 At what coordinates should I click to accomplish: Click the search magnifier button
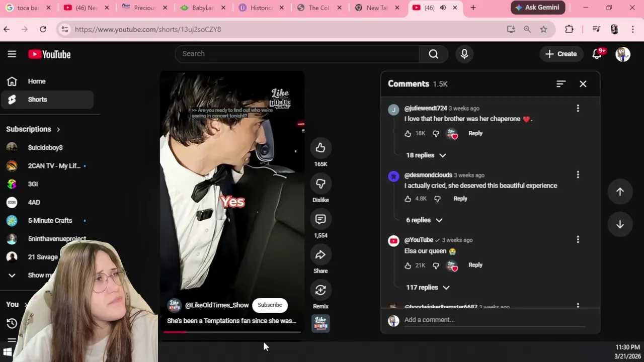(434, 54)
